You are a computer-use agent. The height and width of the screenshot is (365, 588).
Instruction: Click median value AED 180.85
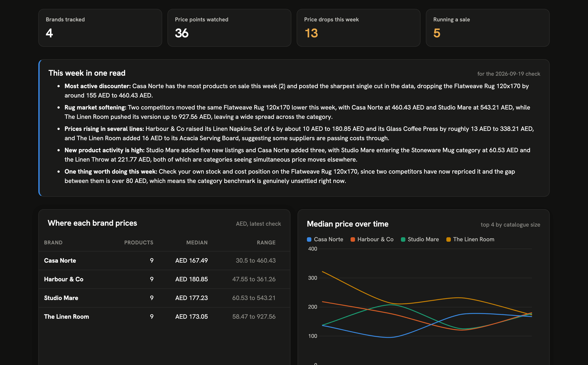pos(191,279)
